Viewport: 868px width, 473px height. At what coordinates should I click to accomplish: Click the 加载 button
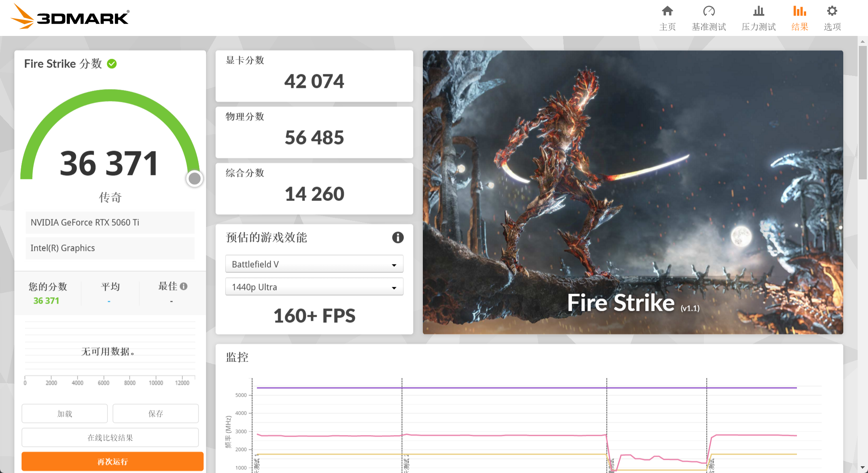click(65, 413)
